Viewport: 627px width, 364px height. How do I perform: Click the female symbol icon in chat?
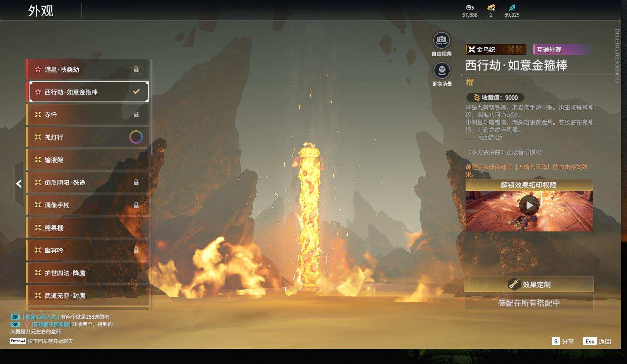point(27,324)
